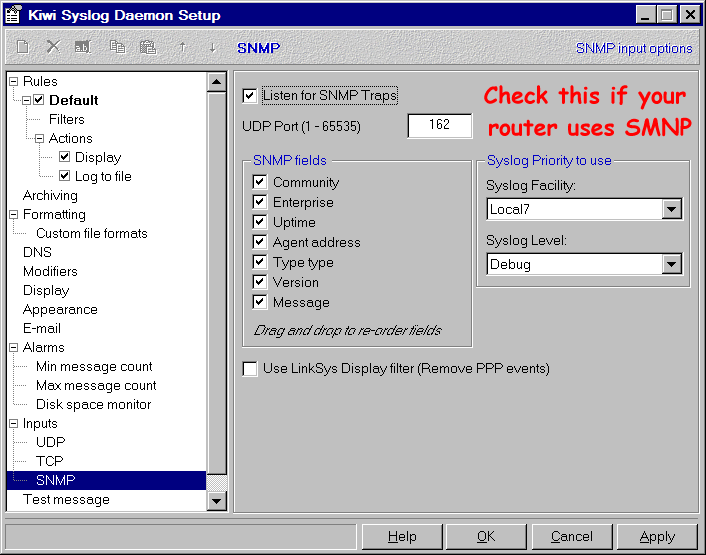Viewport: 706px width, 555px height.
Task: Select Appearance in the tree
Action: pyautogui.click(x=60, y=309)
